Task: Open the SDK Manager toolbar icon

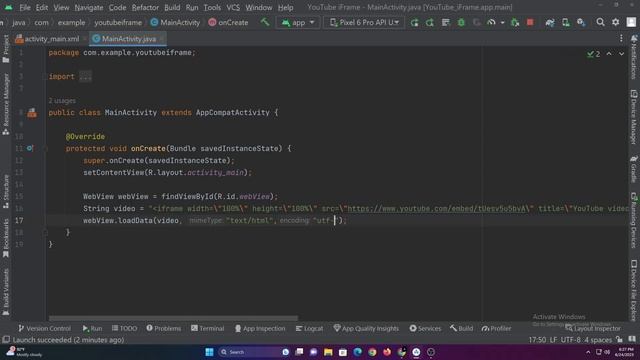Action: click(581, 22)
